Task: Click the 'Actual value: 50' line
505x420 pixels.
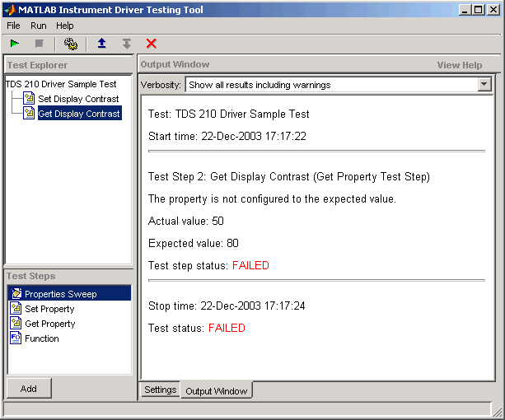Action: click(x=186, y=221)
